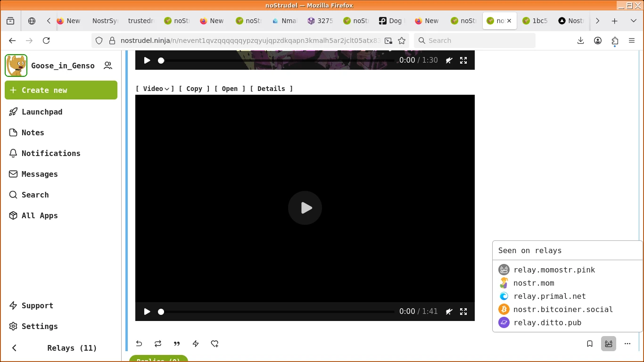Bookmark the note

(590, 344)
